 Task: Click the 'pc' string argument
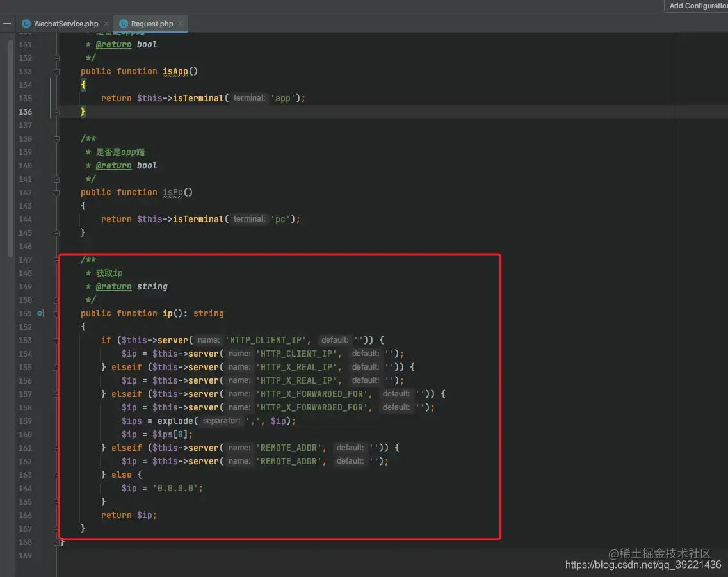tap(280, 219)
